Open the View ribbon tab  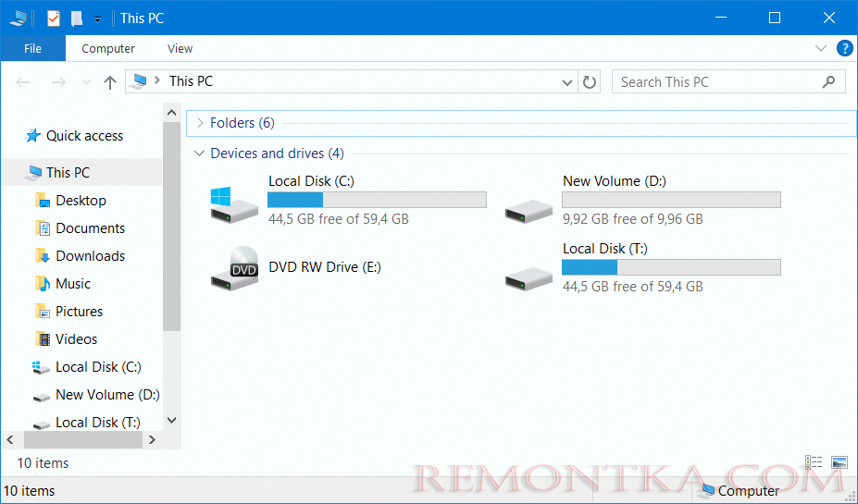(180, 49)
